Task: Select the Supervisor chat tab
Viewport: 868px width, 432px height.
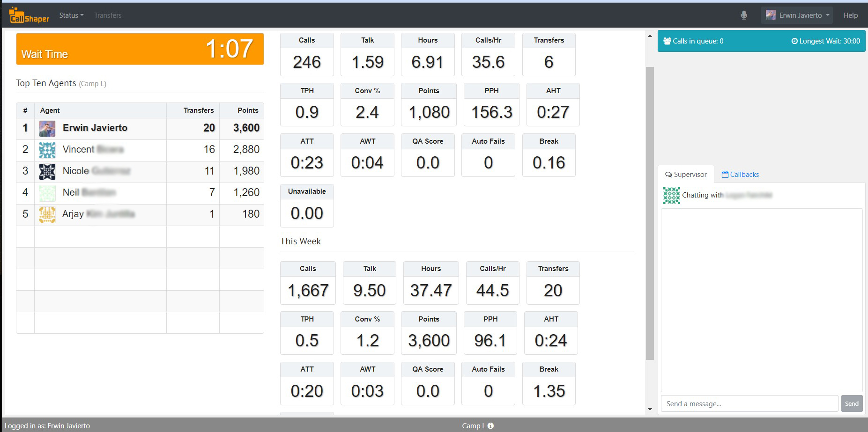Action: point(686,175)
